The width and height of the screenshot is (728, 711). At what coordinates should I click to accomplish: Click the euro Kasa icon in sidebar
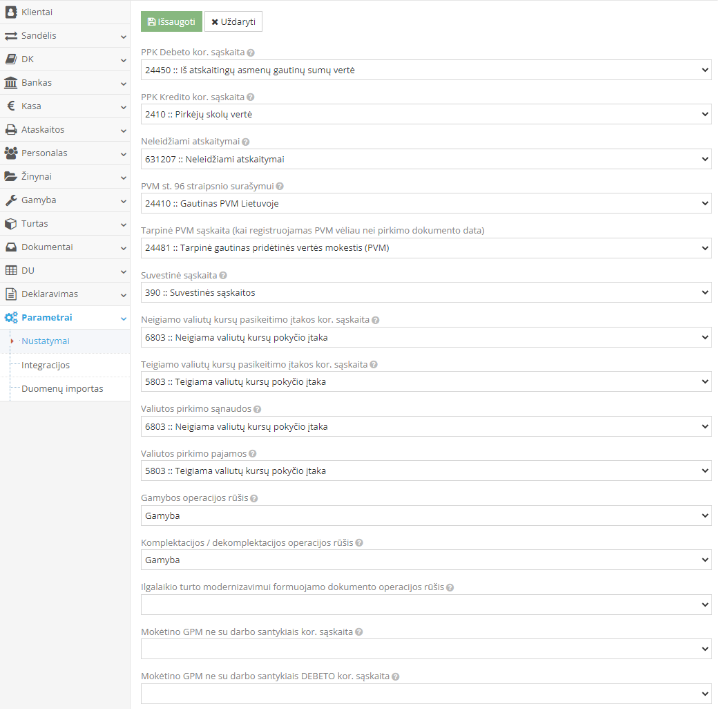tap(11, 106)
